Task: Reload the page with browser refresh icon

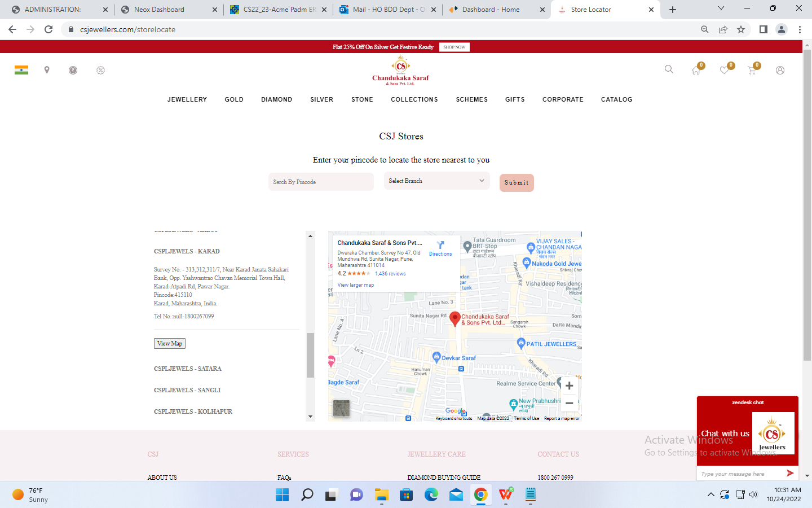Action: coord(48,29)
